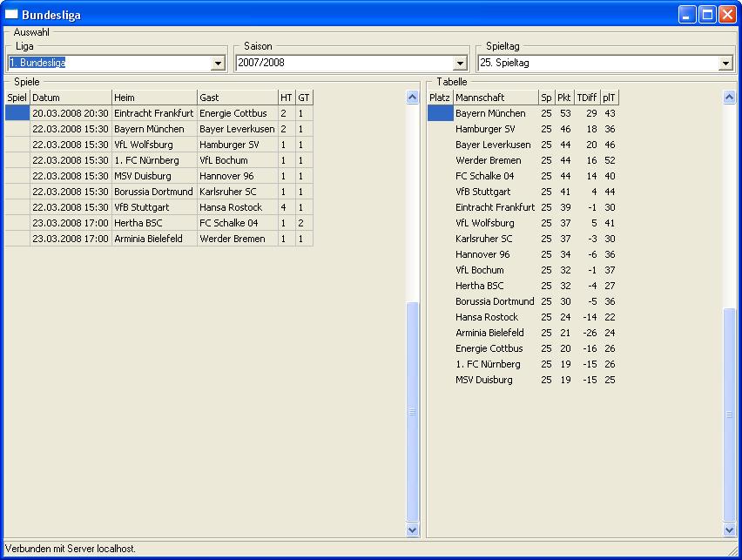Click the HT column header
742x560 pixels.
click(x=287, y=98)
